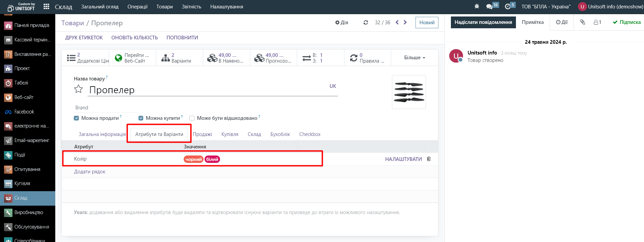Open the Звітність menu

coord(191,7)
